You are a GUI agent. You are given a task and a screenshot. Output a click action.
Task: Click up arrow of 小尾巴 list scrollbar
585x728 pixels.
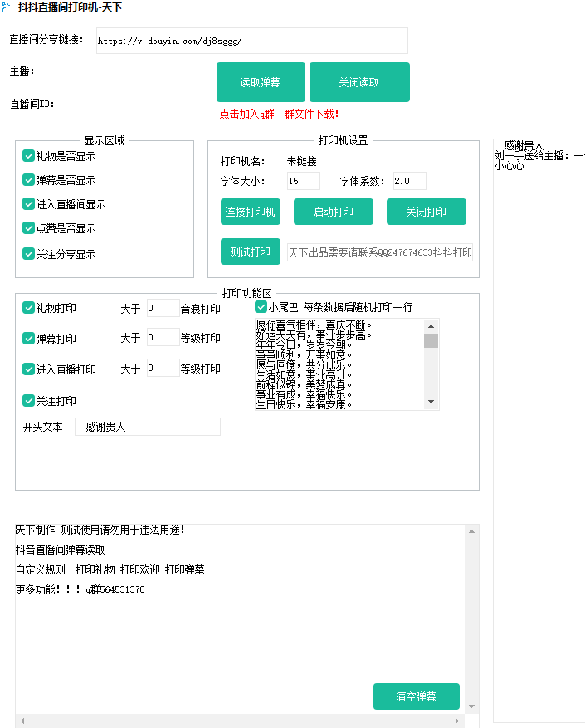[431, 326]
